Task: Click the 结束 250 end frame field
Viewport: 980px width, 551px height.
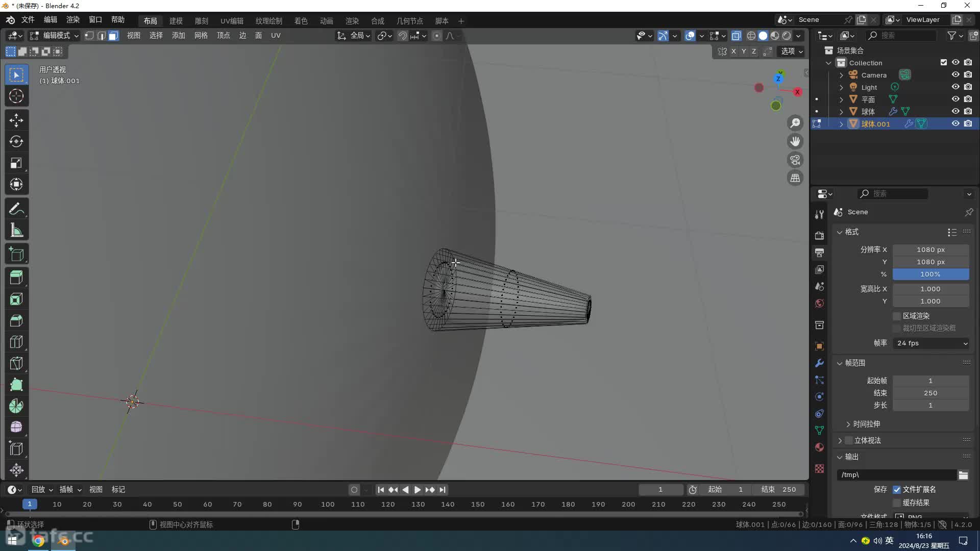Action: pyautogui.click(x=779, y=490)
